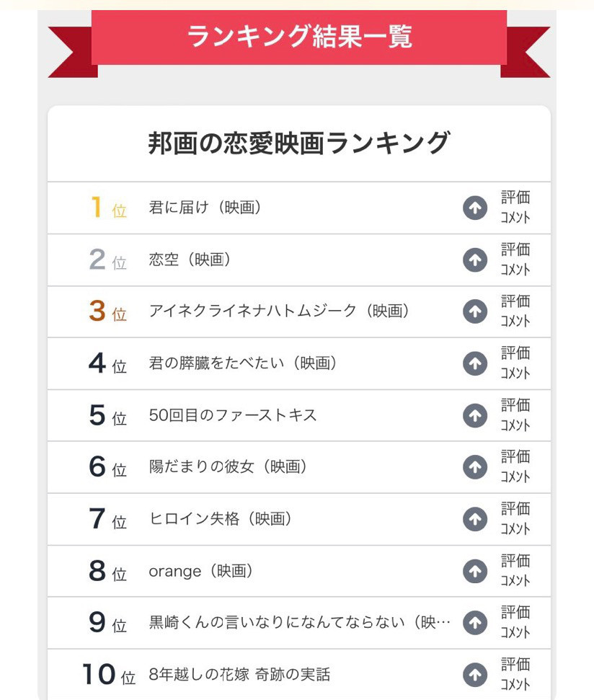The height and width of the screenshot is (700, 594).
Task: Open the truncated 黒崎くんの言いなりになんてならない title
Action: (x=300, y=623)
